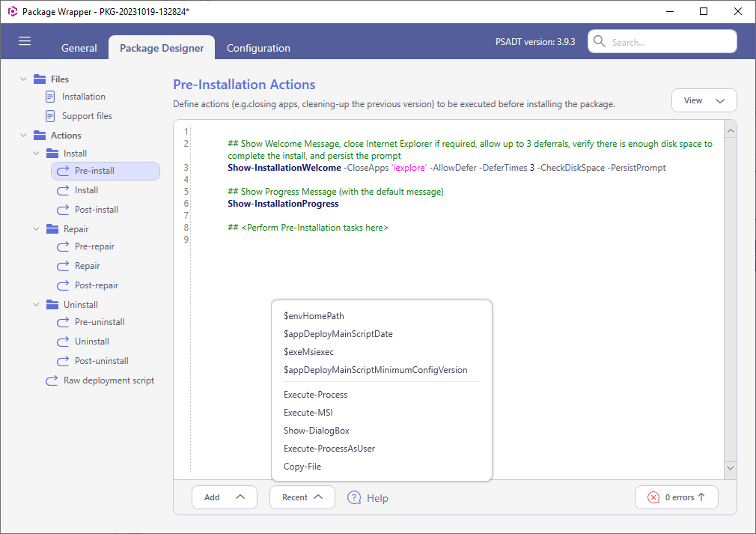
Task: Click the Package Wrapper app logo
Action: click(12, 11)
